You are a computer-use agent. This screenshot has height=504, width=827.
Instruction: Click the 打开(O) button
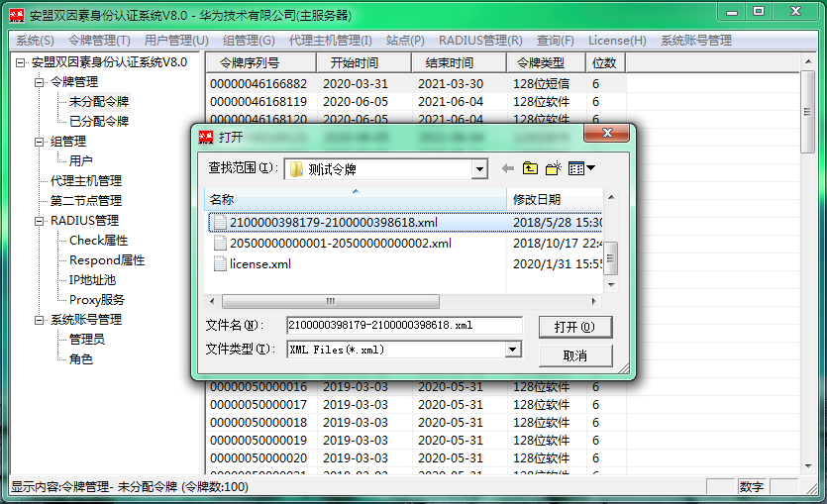[574, 327]
